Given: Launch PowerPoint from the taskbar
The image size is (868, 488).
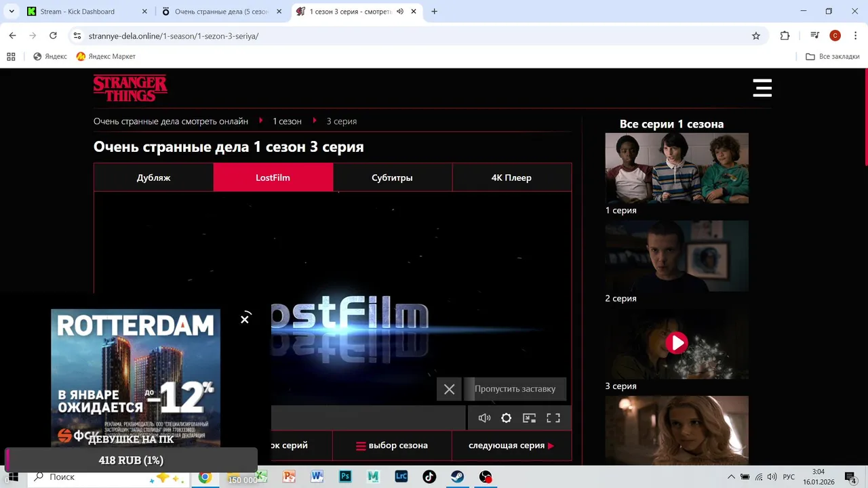Looking at the screenshot, I should 289,477.
